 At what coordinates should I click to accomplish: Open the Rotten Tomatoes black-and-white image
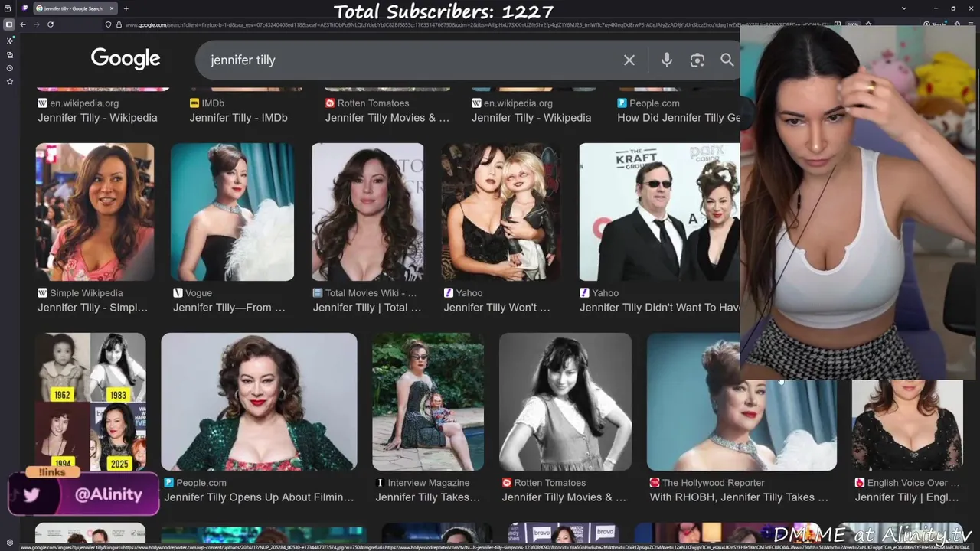565,402
